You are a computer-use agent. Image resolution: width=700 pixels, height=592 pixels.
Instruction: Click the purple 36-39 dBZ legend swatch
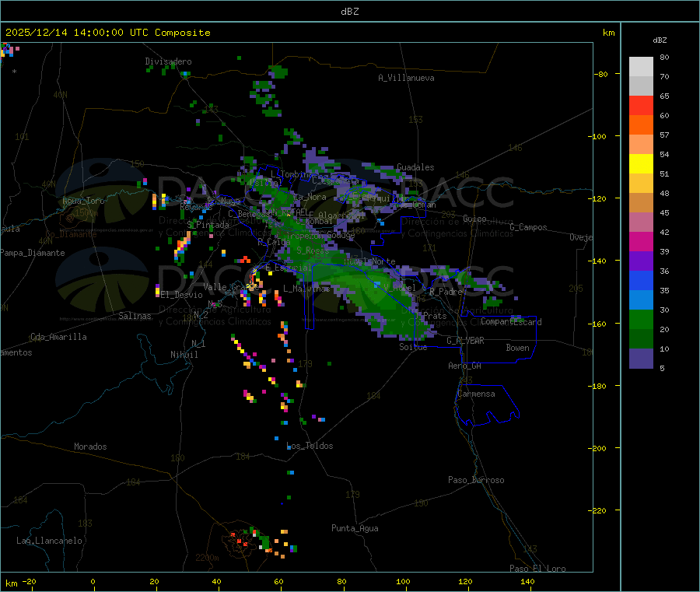[x=641, y=261]
